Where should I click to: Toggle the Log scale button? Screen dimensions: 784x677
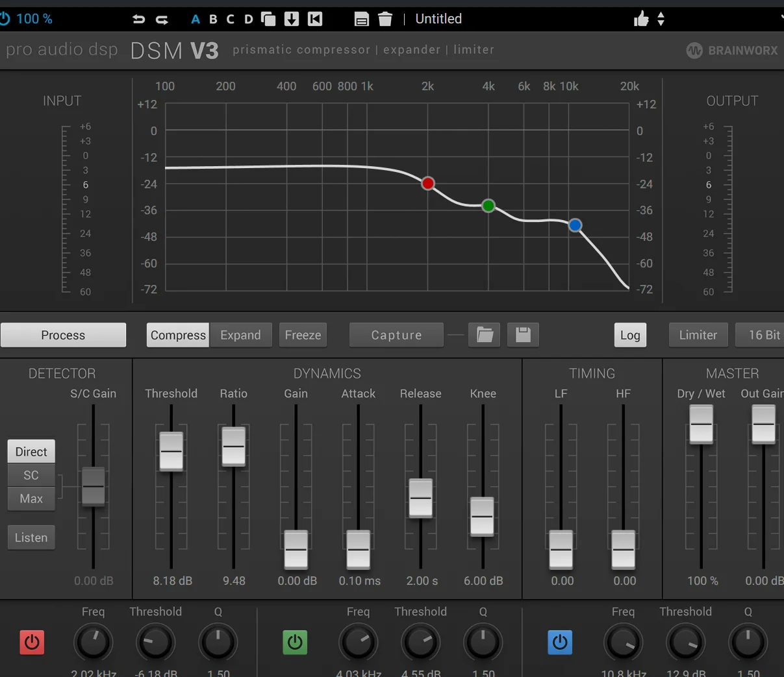point(630,335)
